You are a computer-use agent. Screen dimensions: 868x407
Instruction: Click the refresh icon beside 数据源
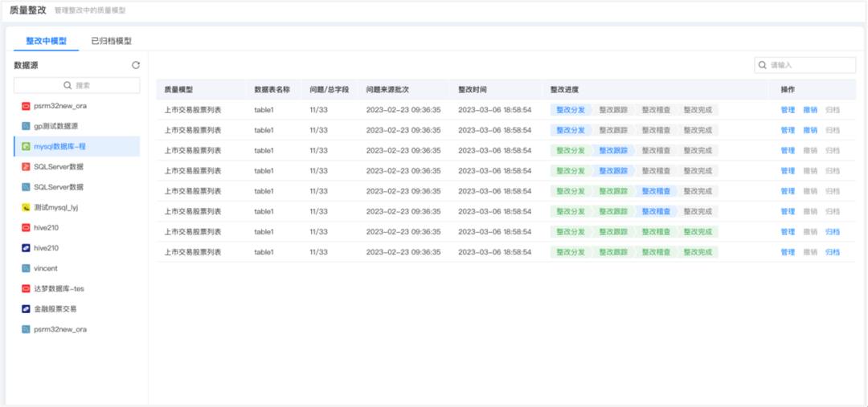click(136, 65)
